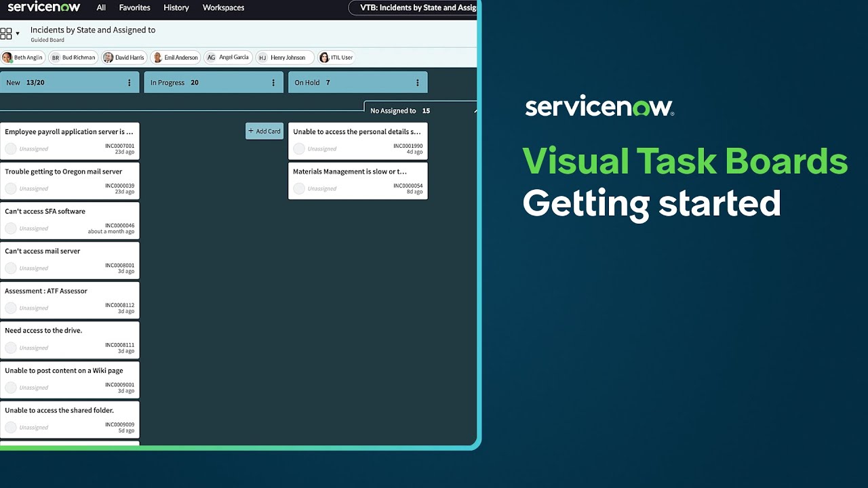Click the unassigned avatar on INC0009009 card
868x488 pixels.
(x=10, y=428)
